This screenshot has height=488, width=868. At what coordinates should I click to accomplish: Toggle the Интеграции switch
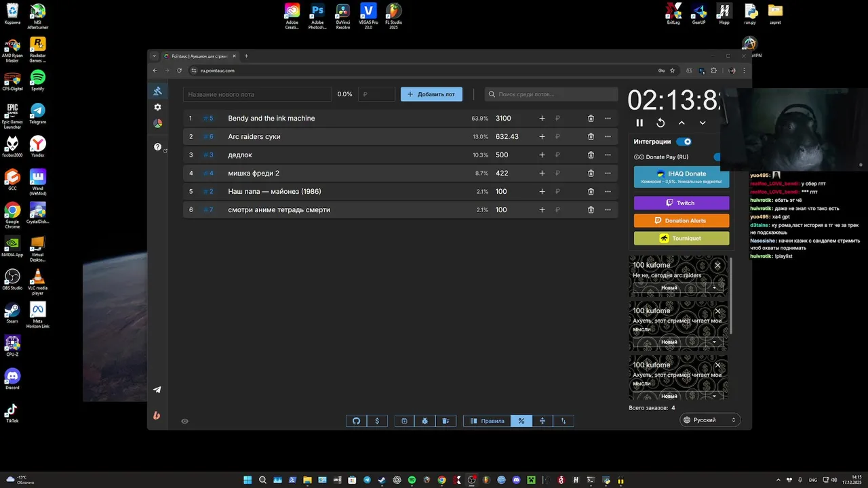pos(684,142)
